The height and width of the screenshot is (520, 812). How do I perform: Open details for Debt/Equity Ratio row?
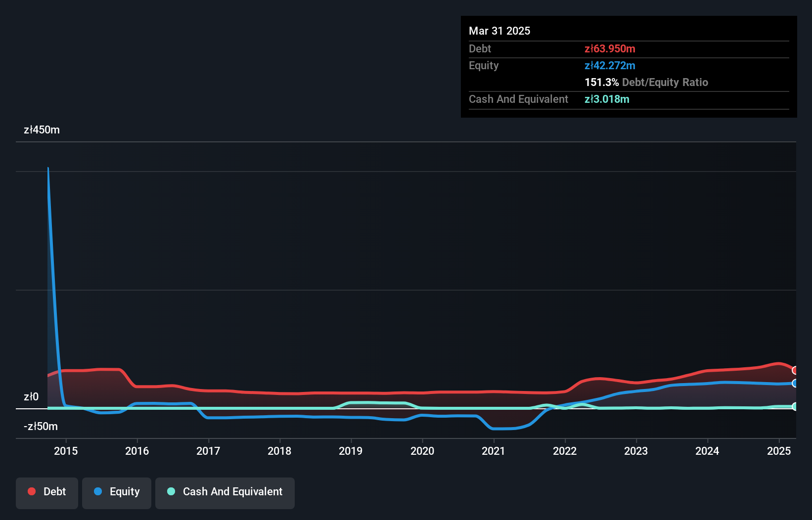(x=646, y=82)
